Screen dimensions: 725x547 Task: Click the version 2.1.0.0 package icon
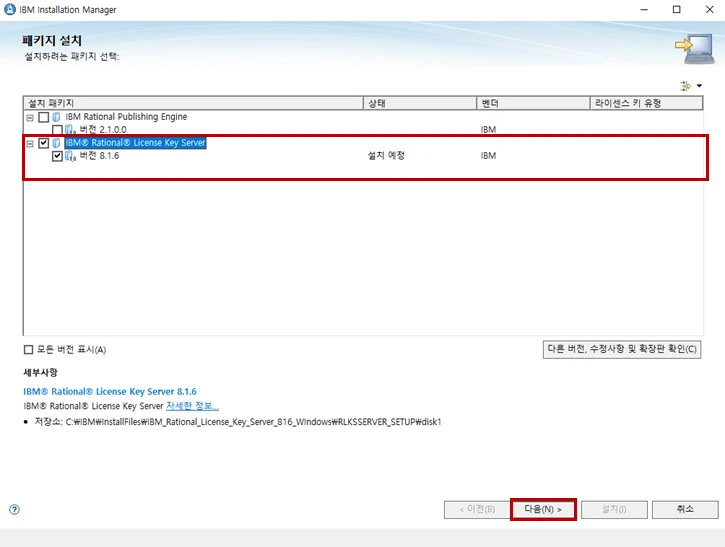click(x=70, y=130)
